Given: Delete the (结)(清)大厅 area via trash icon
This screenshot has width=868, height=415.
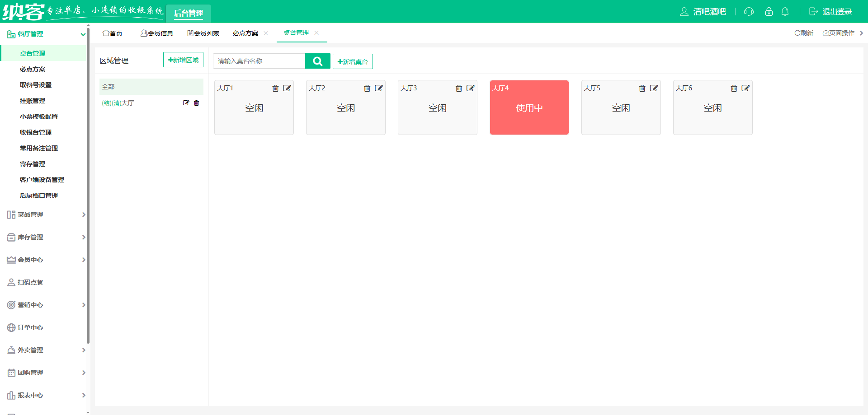Looking at the screenshot, I should point(196,103).
